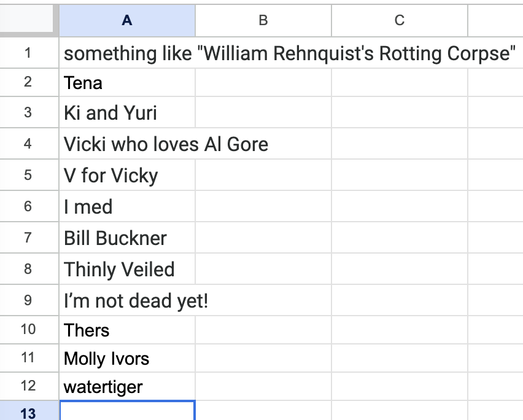Select column A header
523x420 pixels.
[x=127, y=20]
